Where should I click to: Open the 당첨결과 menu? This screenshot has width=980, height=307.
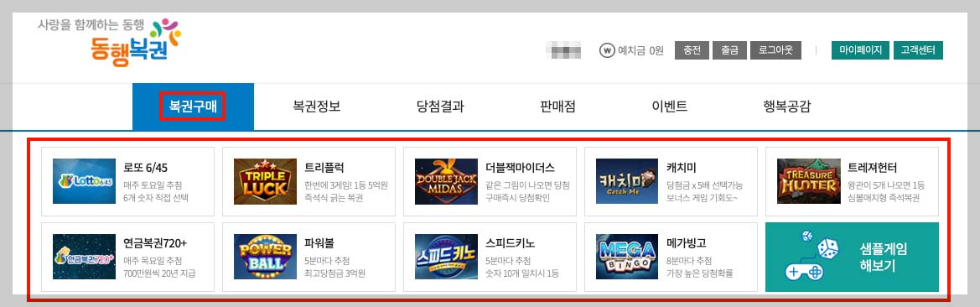pyautogui.click(x=440, y=107)
